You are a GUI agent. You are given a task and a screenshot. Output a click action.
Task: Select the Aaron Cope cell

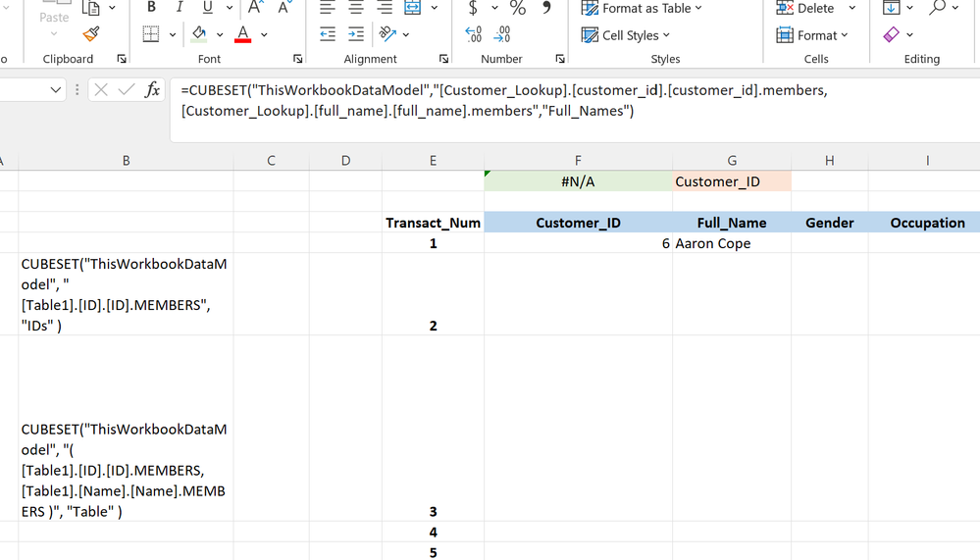click(x=732, y=243)
